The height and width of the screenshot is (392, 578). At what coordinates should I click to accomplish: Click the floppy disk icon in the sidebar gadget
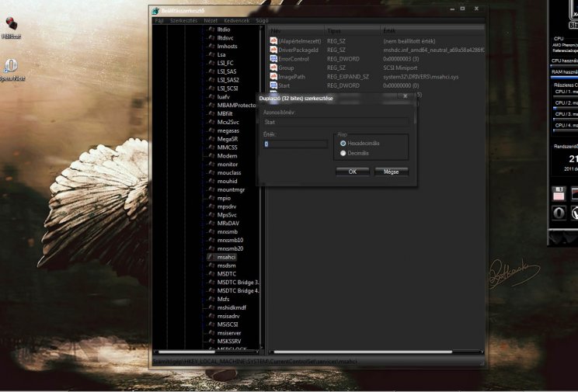click(x=559, y=193)
